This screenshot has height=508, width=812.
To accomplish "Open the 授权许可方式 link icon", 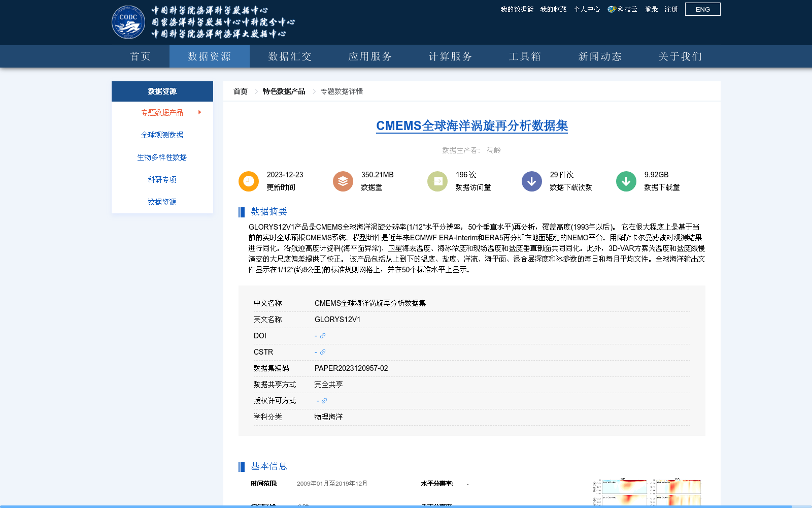I will click(x=324, y=401).
